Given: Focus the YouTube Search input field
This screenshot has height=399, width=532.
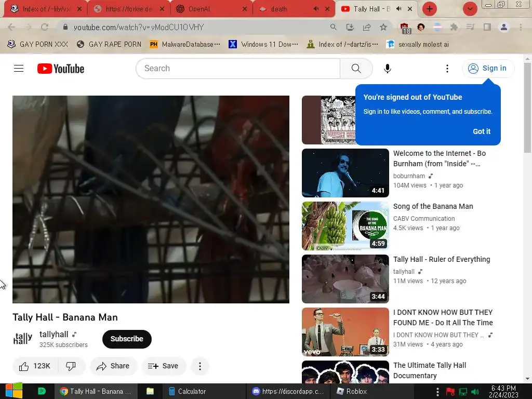Looking at the screenshot, I should (x=238, y=69).
